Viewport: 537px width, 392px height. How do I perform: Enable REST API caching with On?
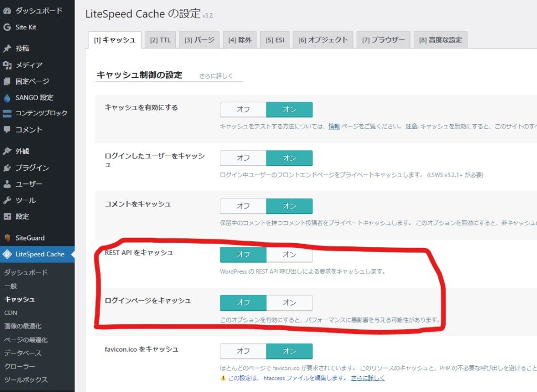coord(289,255)
